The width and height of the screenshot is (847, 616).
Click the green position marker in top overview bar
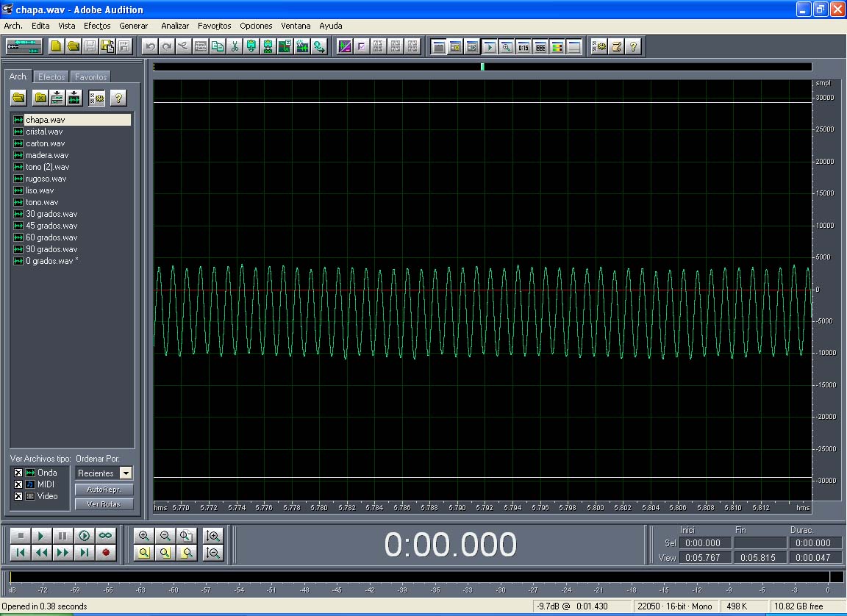(482, 66)
